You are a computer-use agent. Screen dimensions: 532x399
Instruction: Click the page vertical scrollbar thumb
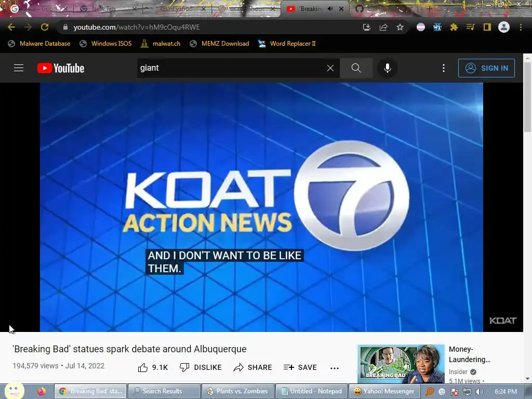pos(528,97)
